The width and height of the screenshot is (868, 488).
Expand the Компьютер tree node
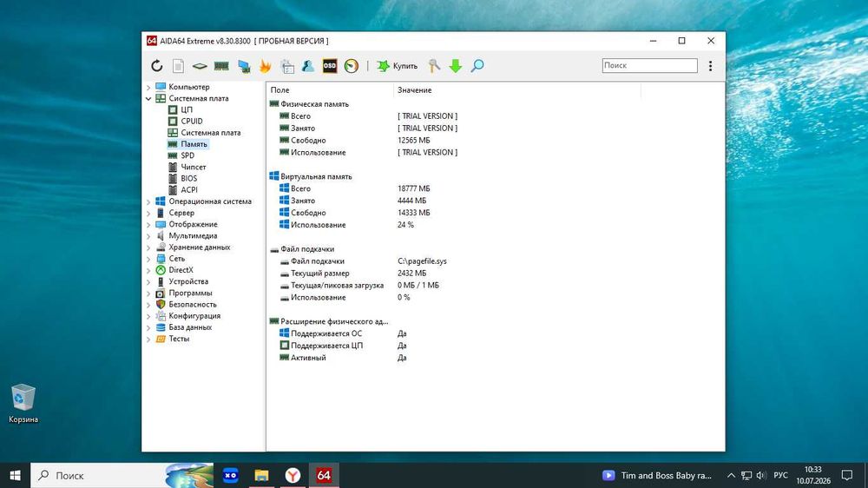click(148, 87)
